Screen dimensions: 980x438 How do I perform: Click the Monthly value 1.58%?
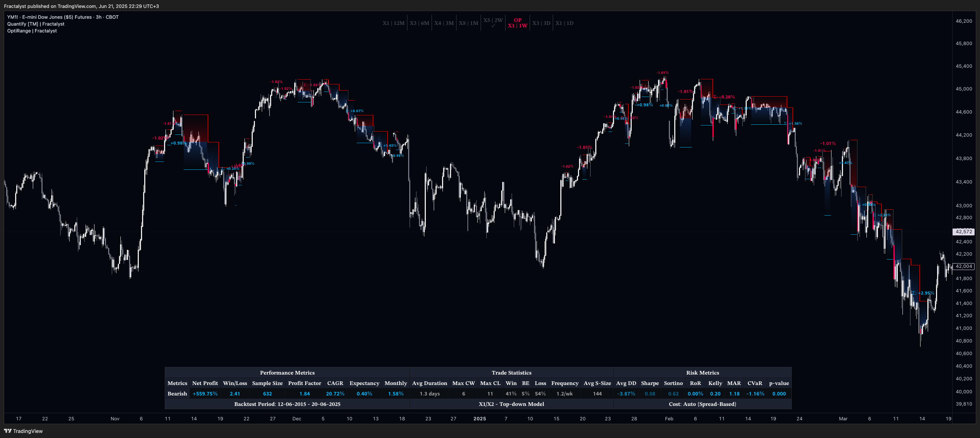(396, 394)
